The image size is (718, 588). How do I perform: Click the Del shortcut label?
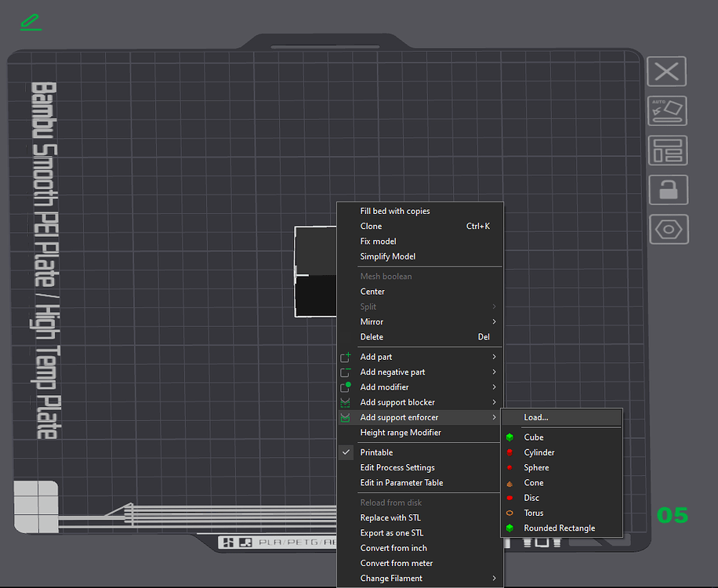[484, 336]
